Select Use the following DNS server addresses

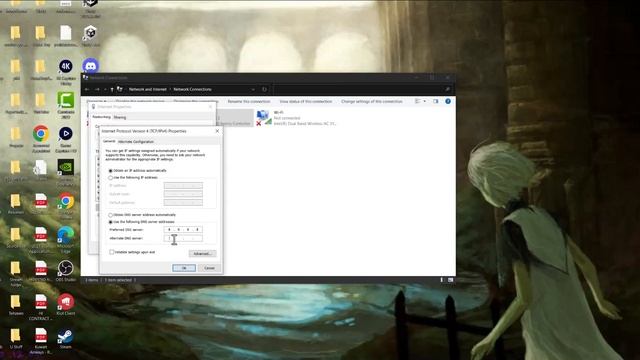tap(111, 222)
